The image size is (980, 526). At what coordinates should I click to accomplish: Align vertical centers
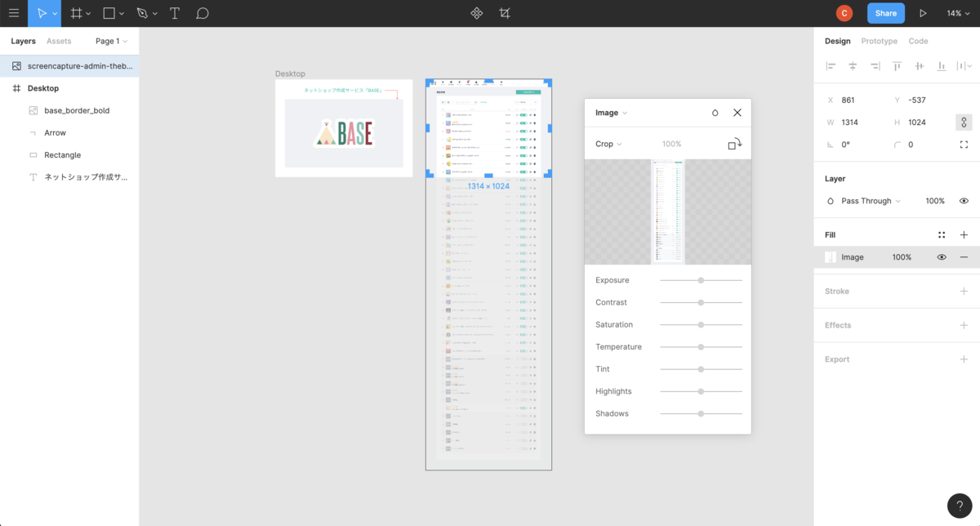919,66
